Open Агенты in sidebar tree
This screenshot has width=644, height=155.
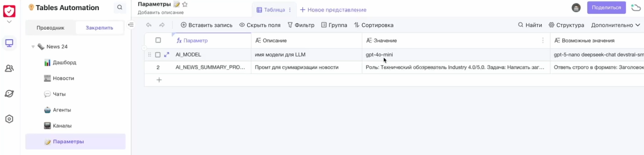75,110
